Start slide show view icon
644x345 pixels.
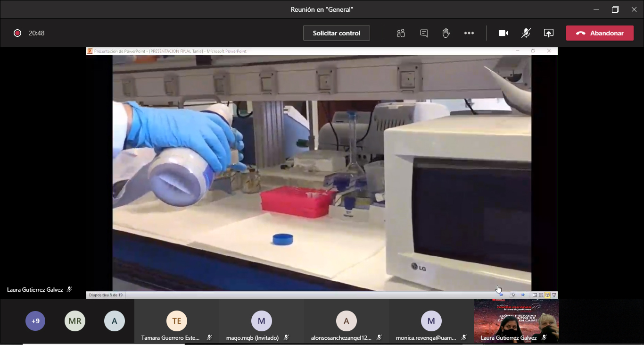[554, 295]
